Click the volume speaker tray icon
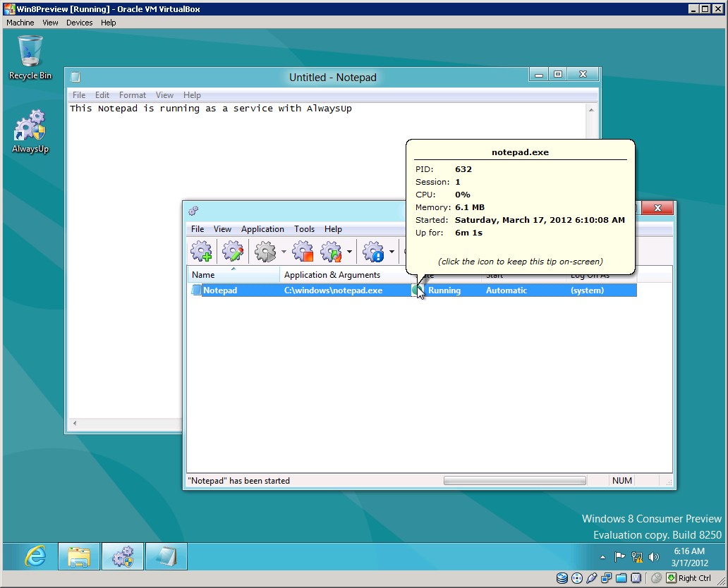Viewport: 728px width, 588px height. pos(654,557)
